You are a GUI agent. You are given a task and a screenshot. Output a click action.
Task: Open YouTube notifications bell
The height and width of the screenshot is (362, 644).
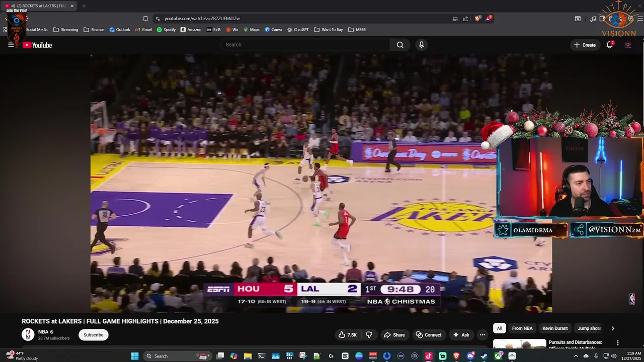click(x=609, y=45)
